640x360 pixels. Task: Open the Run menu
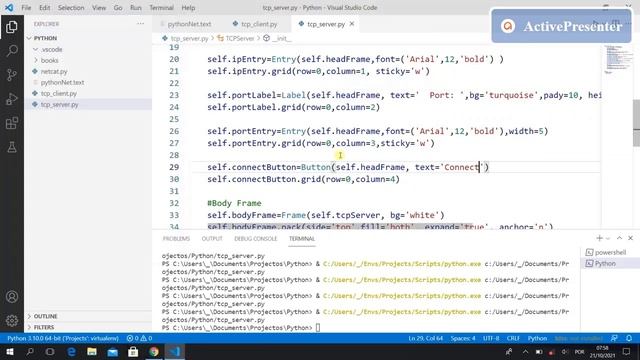(136, 8)
